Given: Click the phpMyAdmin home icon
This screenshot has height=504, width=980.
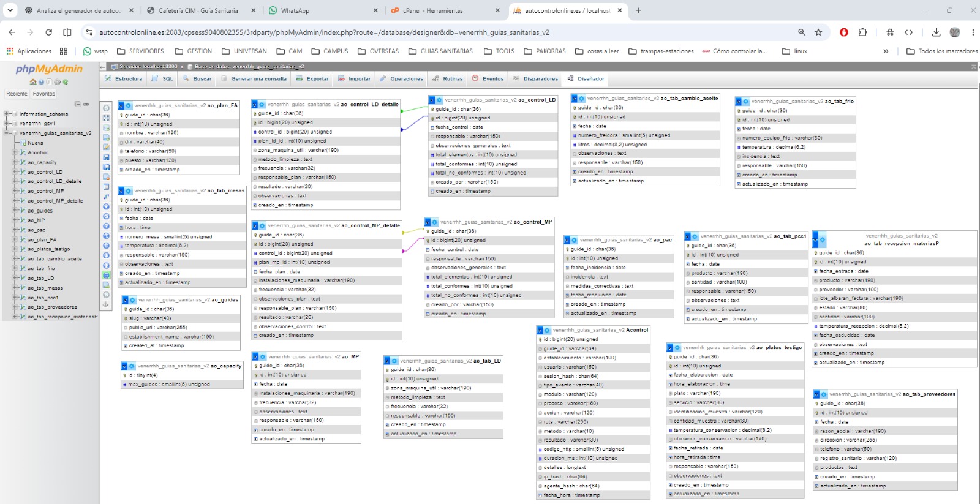Looking at the screenshot, I should click(x=33, y=81).
